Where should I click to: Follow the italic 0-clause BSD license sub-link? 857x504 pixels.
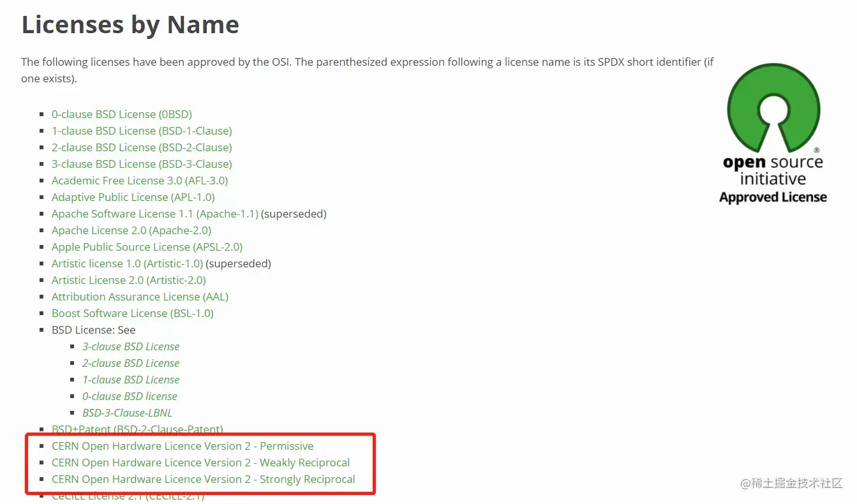[130, 396]
